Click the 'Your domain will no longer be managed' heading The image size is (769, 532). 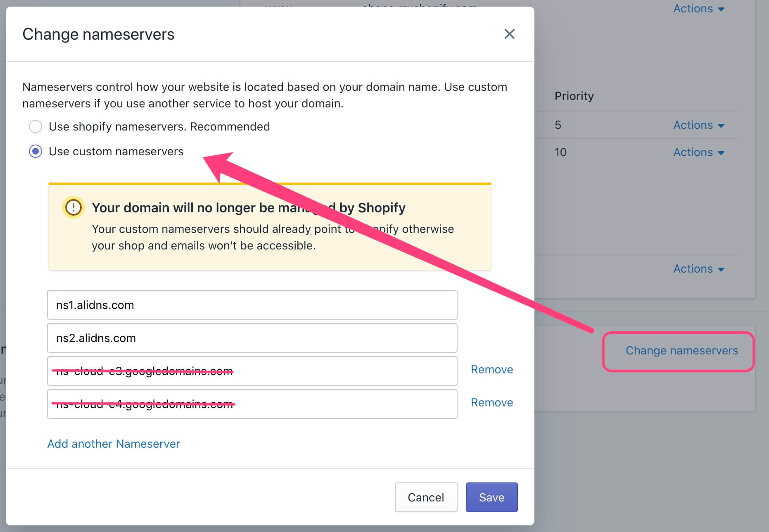click(x=249, y=207)
